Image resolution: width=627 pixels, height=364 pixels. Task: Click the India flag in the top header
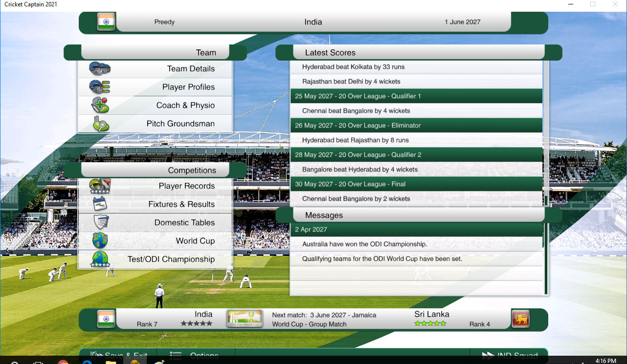(106, 22)
